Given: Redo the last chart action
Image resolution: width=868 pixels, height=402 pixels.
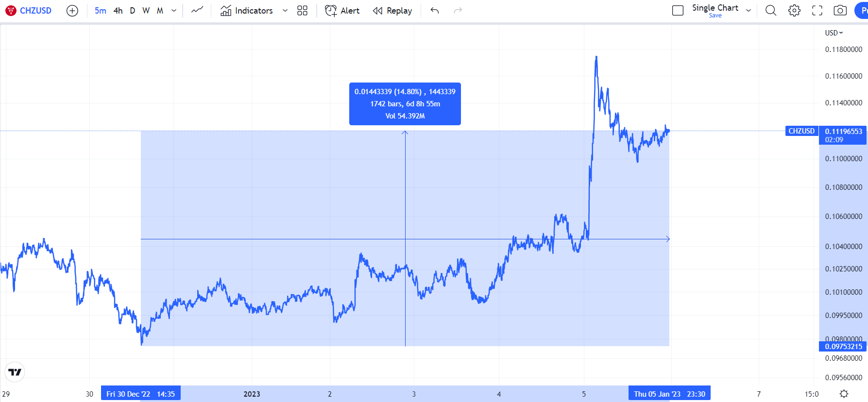Looking at the screenshot, I should (x=458, y=11).
